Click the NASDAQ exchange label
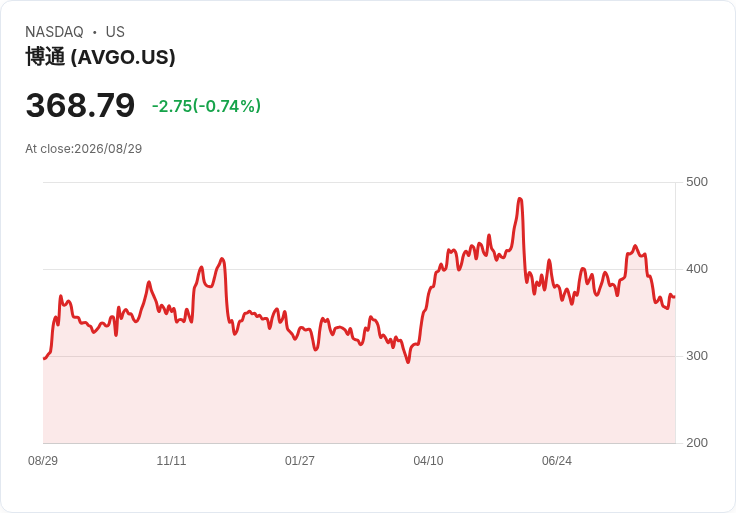This screenshot has width=736, height=513. (54, 32)
